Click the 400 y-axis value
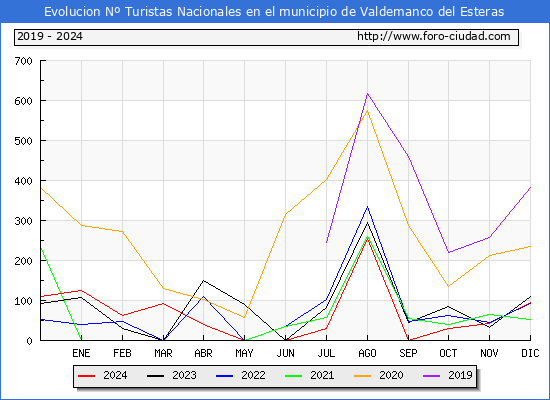This screenshot has width=550, height=400. (24, 181)
